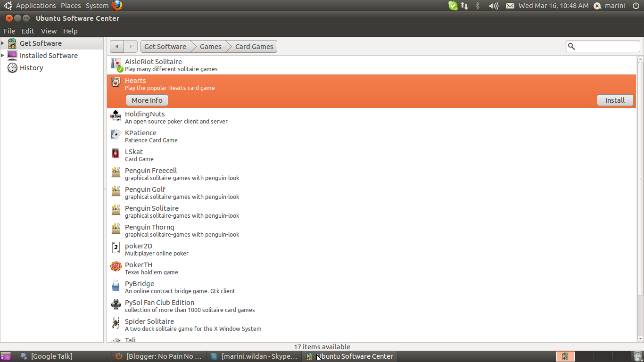Click the Installed Software monitor icon

pyautogui.click(x=12, y=56)
